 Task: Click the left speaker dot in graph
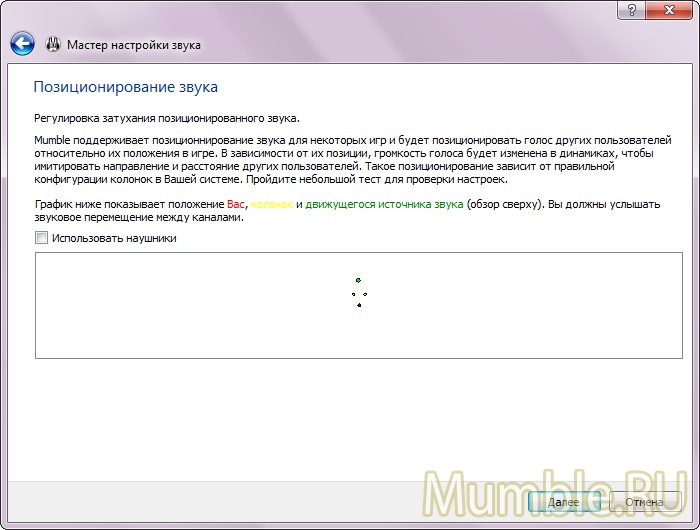(x=353, y=294)
